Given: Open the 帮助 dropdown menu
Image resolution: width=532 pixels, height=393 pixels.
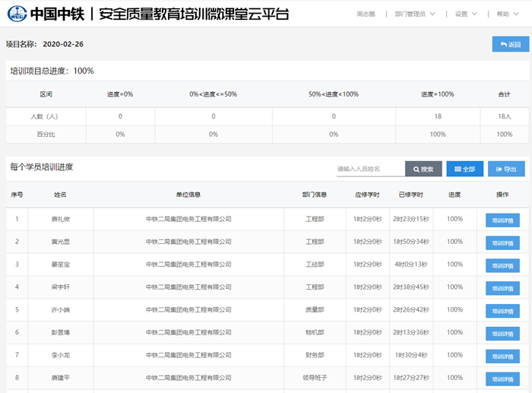Looking at the screenshot, I should (507, 14).
